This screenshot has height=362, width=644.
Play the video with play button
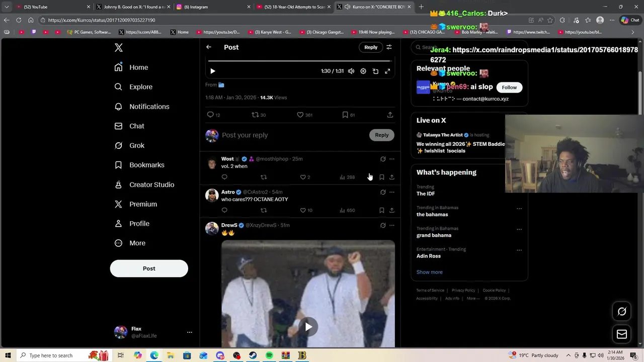[212, 71]
